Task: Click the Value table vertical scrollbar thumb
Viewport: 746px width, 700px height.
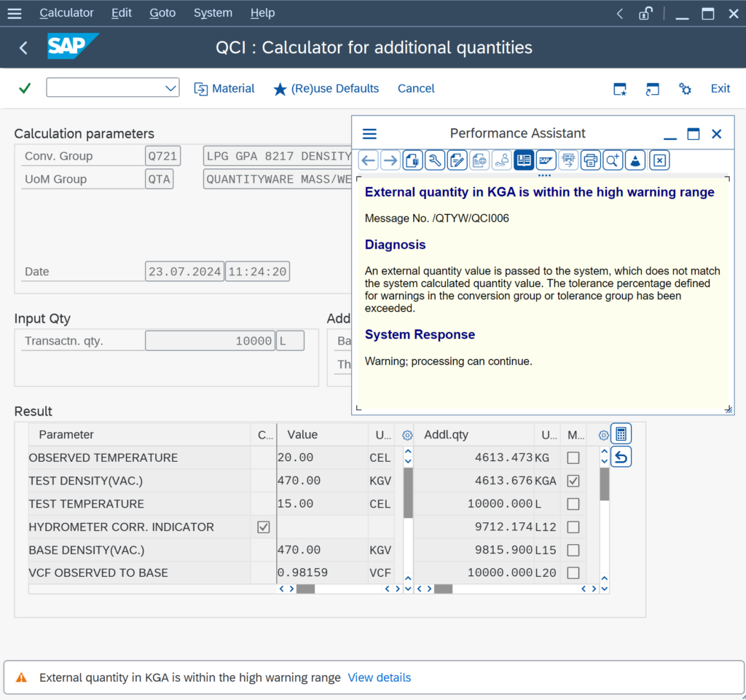Action: pos(408,492)
